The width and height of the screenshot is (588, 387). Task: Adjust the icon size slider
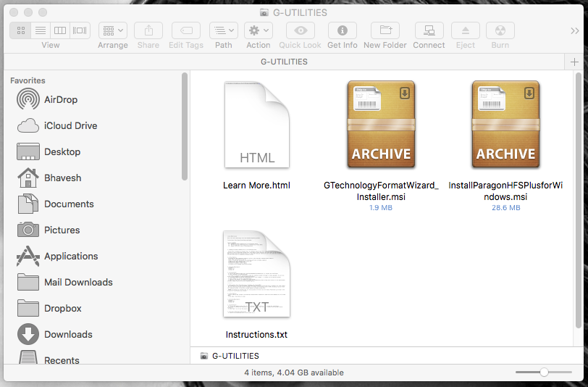[x=544, y=373]
